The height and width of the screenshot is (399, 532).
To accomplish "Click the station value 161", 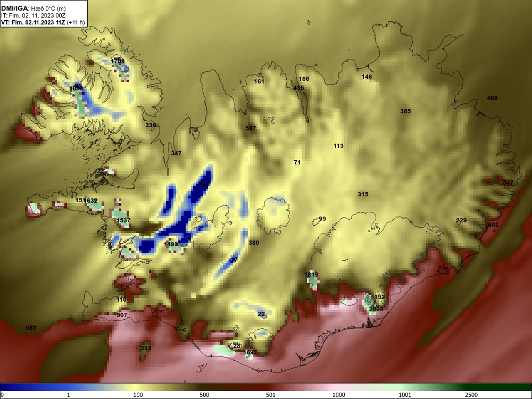I will 259,81.
